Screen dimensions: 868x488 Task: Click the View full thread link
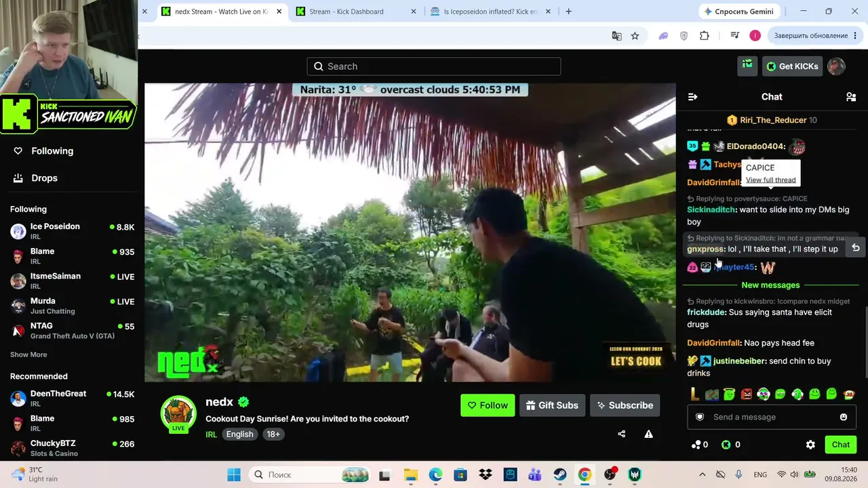coord(770,180)
